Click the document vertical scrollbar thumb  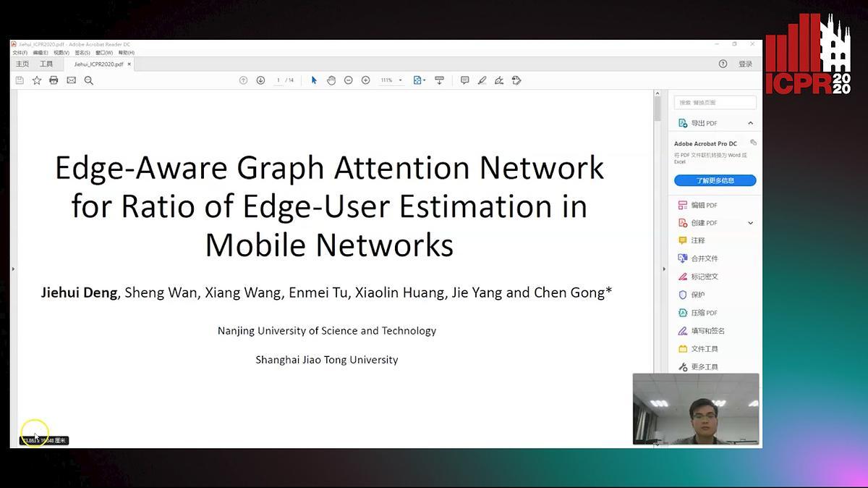[x=658, y=109]
